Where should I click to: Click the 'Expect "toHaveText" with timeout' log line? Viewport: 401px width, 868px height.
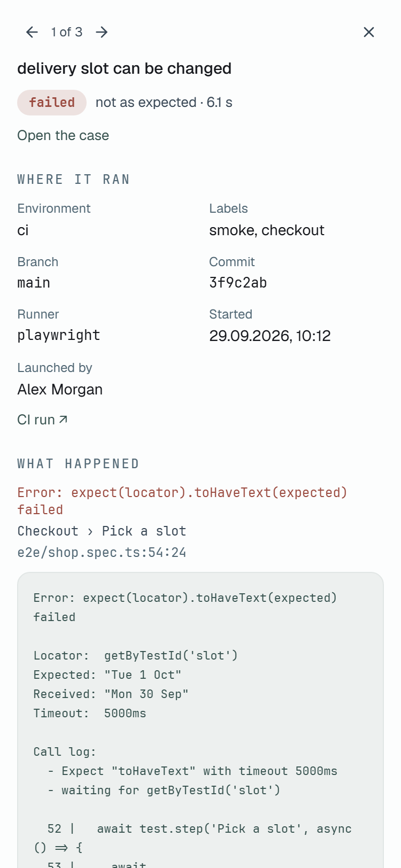(x=192, y=771)
